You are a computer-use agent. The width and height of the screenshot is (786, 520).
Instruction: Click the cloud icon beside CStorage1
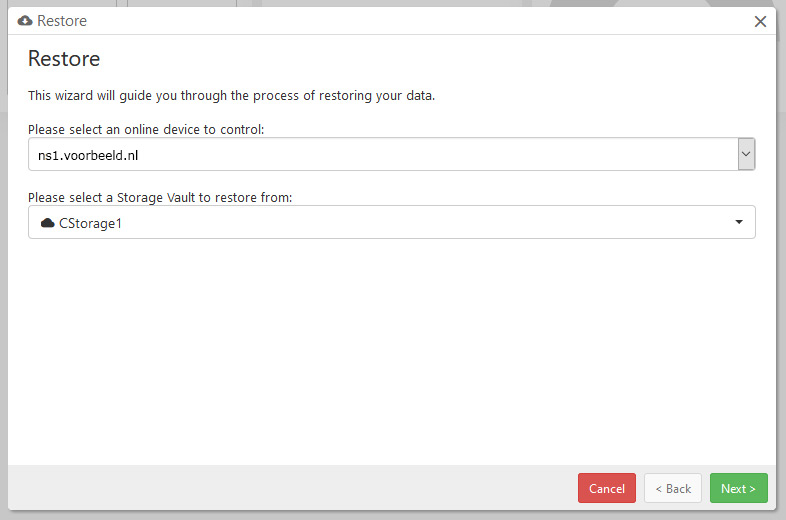[x=48, y=223]
